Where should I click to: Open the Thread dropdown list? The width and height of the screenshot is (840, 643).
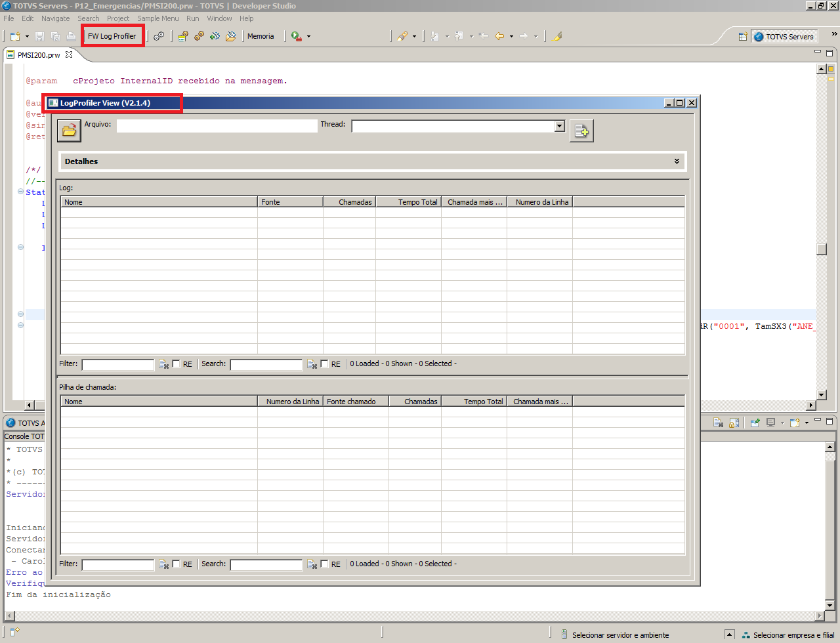coord(559,126)
